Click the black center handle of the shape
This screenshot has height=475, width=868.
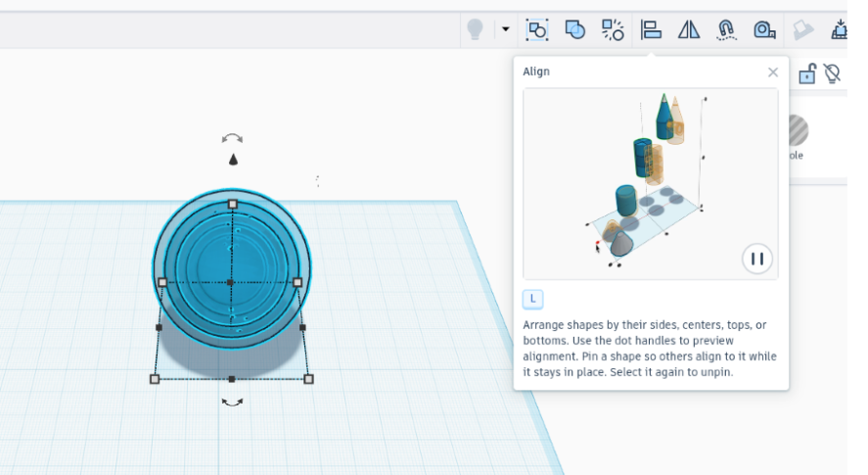tap(230, 283)
